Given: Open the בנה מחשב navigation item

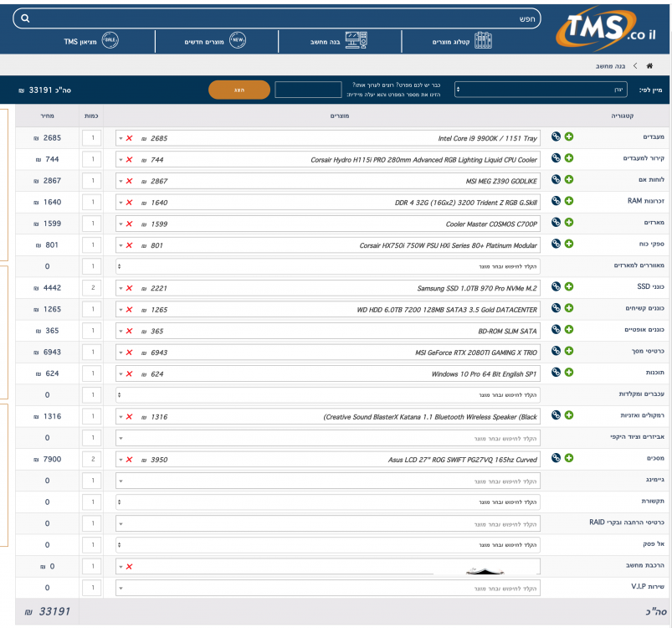Looking at the screenshot, I should click(x=339, y=41).
